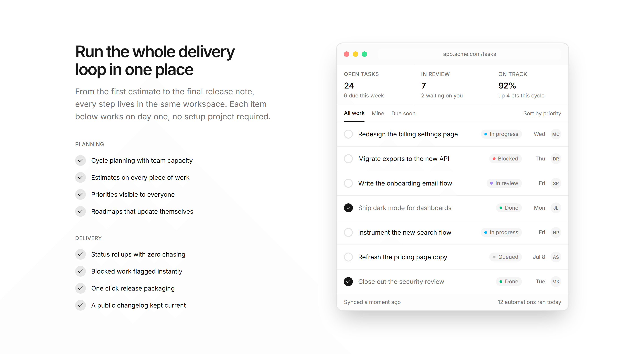Image resolution: width=644 pixels, height=354 pixels.
Task: Open Done status on security review row
Action: [509, 282]
